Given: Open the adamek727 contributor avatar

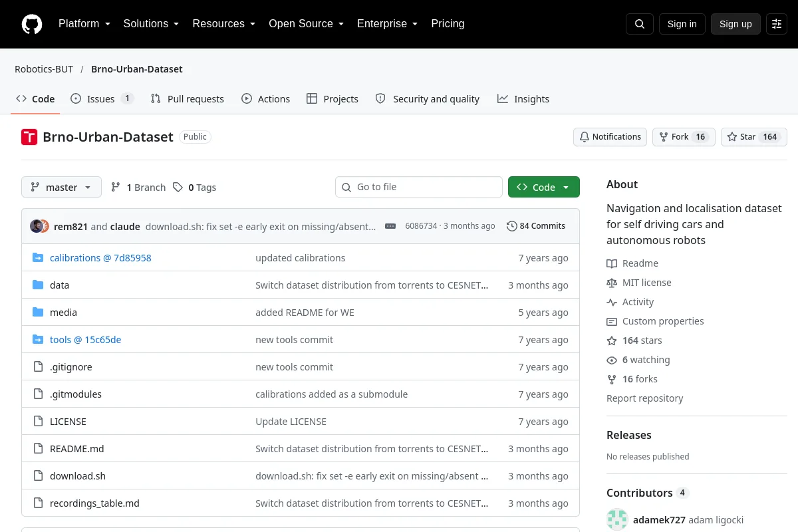Looking at the screenshot, I should [x=617, y=519].
